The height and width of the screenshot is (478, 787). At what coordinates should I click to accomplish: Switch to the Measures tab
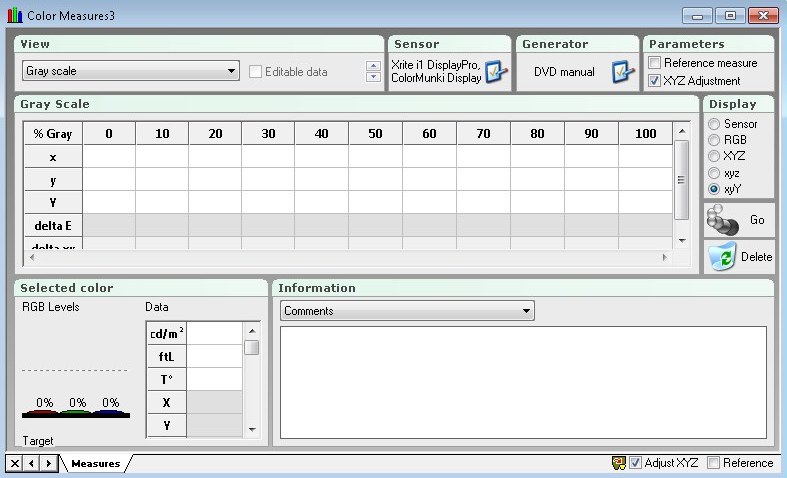point(95,463)
